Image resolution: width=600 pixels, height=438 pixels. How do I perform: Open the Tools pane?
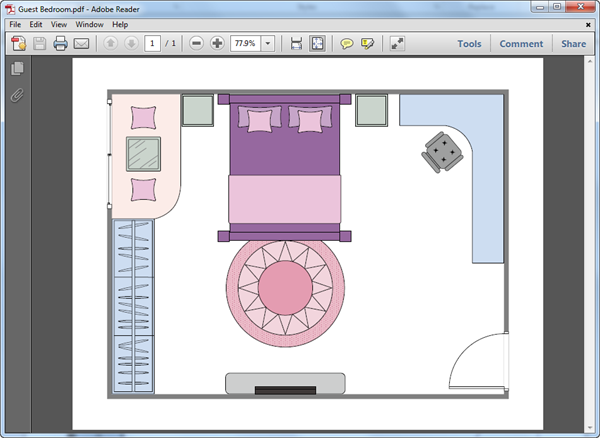[x=469, y=44]
